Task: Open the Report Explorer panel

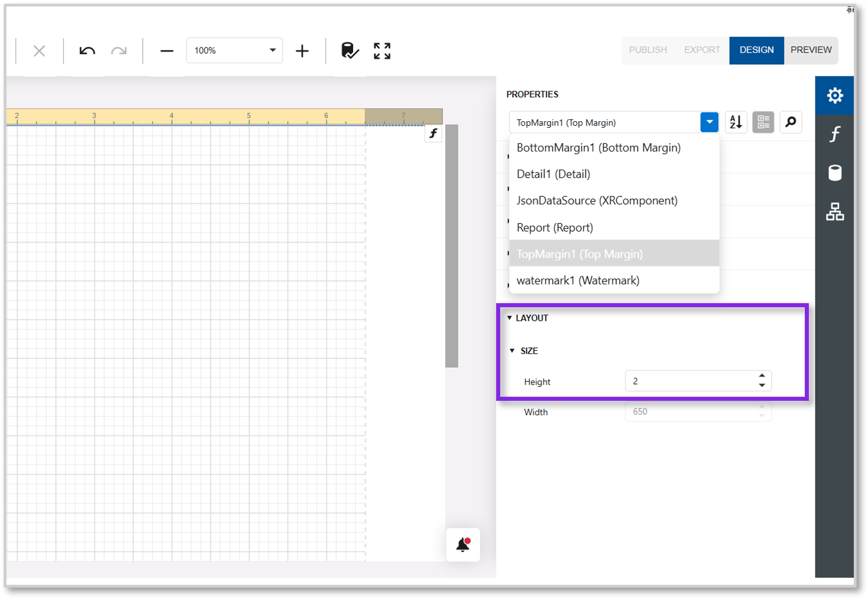Action: point(834,212)
